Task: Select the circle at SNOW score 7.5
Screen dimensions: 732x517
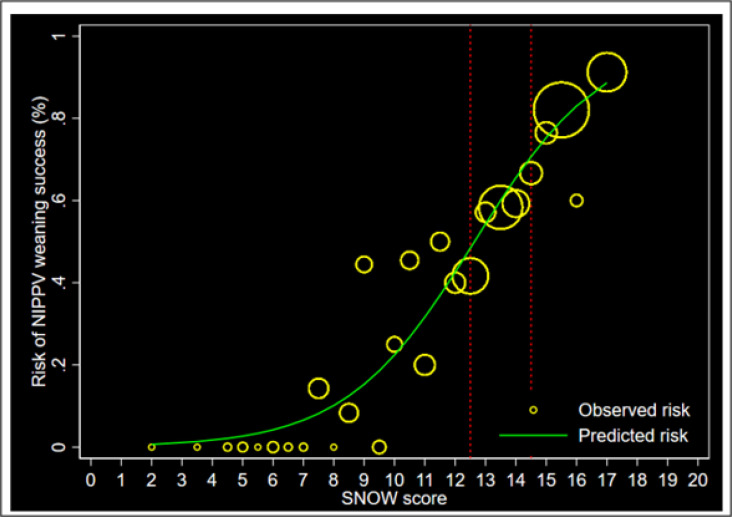Action: (x=319, y=388)
